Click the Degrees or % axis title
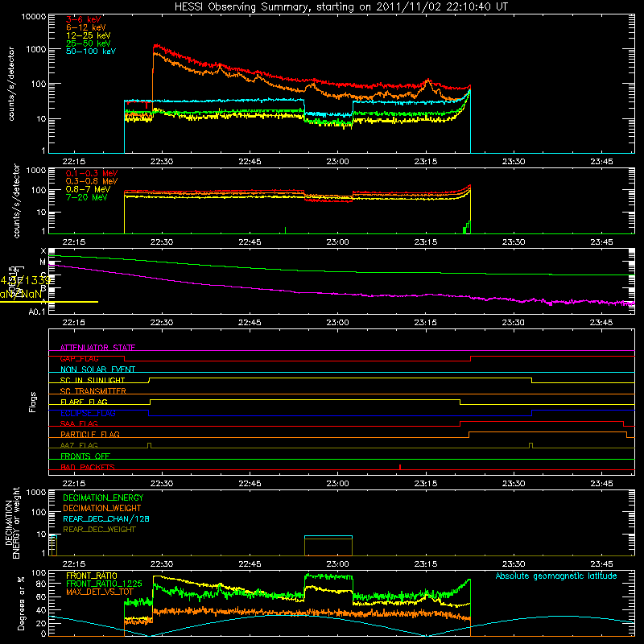 click(x=21, y=604)
